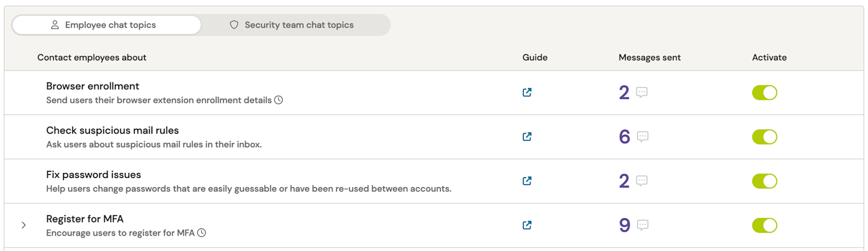Viewport: 868px width, 251px height.
Task: Open the Register for MFA guide icon
Action: pos(527,225)
